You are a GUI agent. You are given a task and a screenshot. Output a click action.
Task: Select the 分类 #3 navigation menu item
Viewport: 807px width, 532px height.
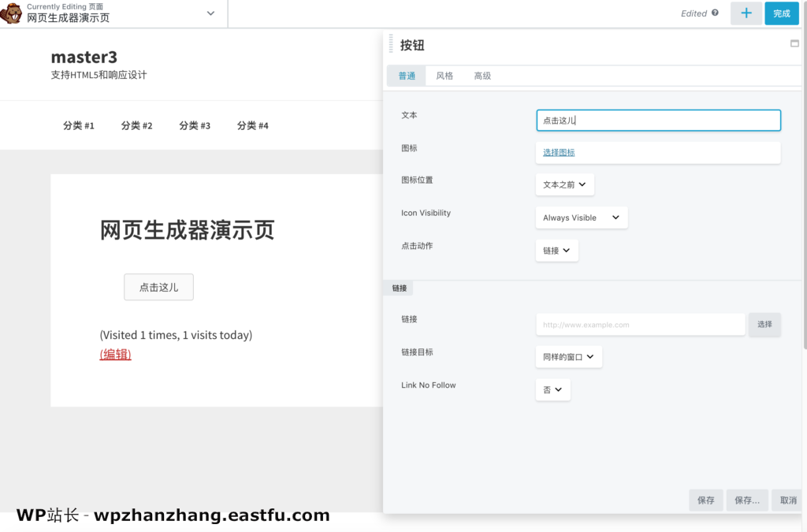[x=194, y=125]
